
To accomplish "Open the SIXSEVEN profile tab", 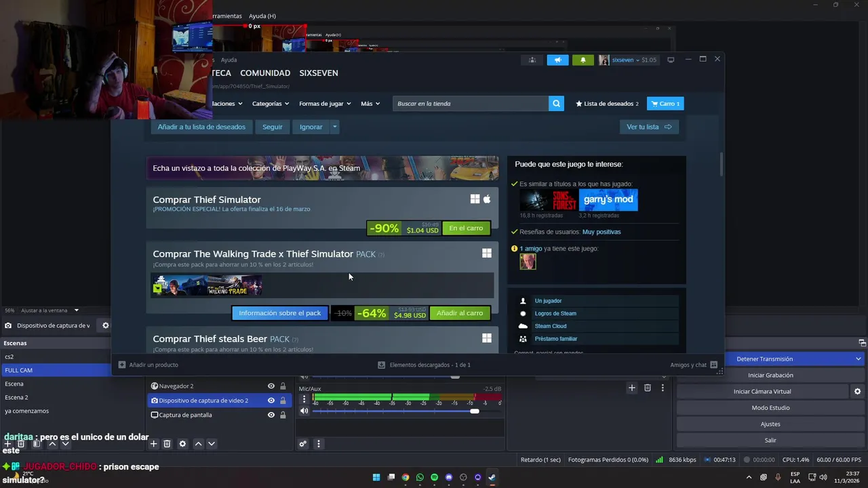I will [x=319, y=73].
